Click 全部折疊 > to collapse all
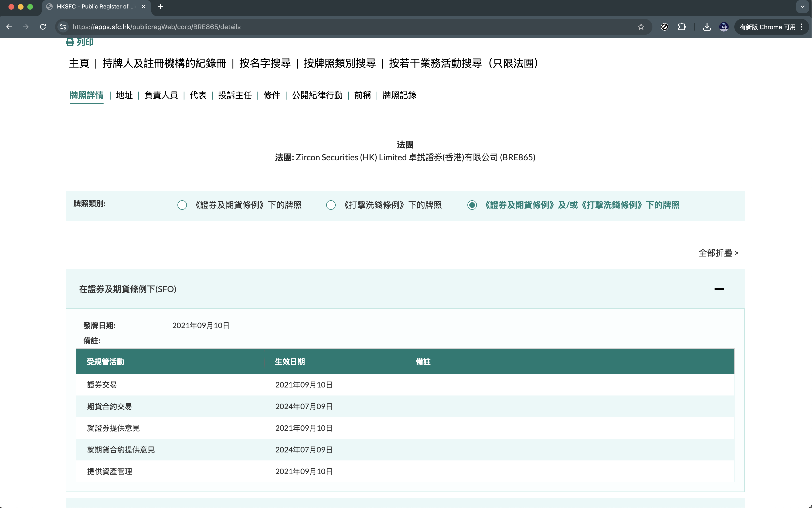 pos(718,253)
